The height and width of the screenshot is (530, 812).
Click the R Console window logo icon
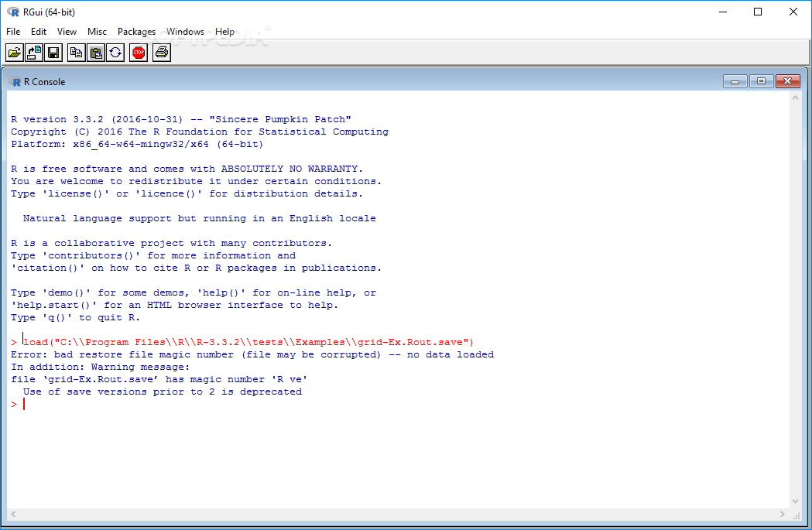pos(15,82)
